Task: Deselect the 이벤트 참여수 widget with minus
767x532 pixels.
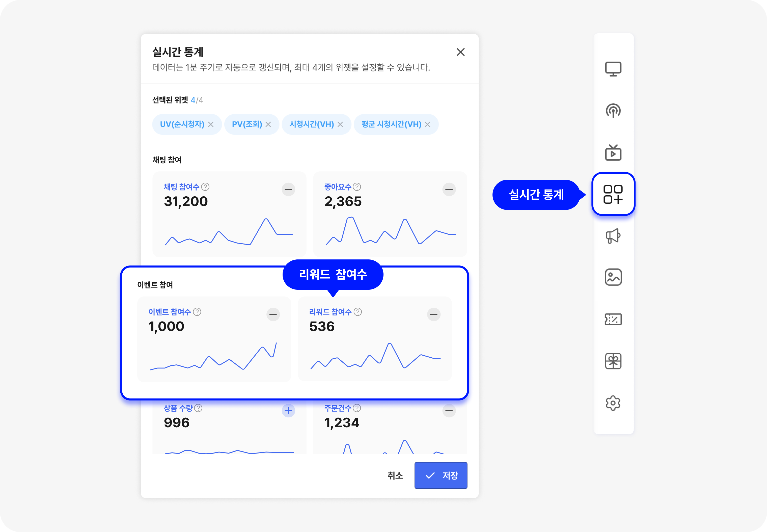Action: pyautogui.click(x=273, y=314)
